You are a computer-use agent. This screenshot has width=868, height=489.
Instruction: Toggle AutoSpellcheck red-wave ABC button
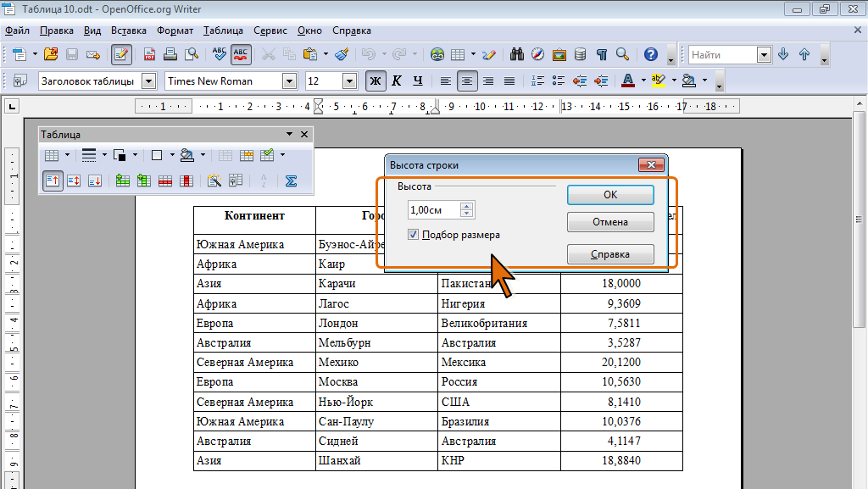241,54
